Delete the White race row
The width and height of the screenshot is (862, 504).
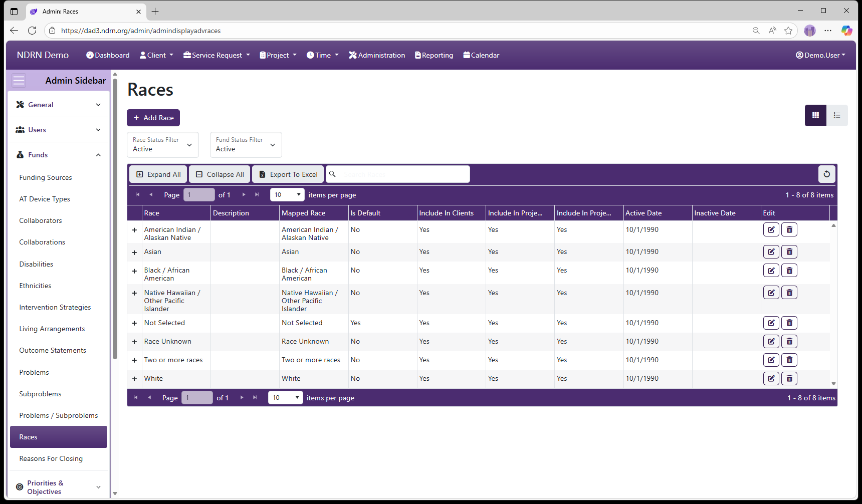pos(789,378)
